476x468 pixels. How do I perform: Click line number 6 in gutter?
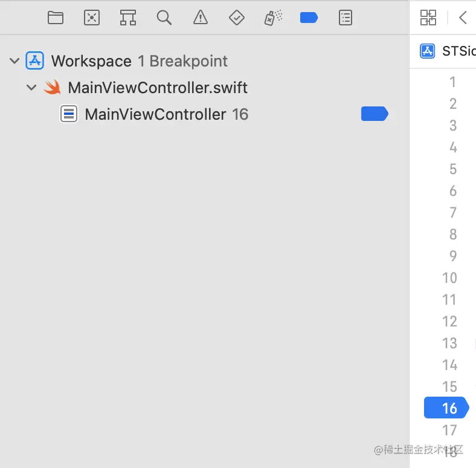click(453, 191)
